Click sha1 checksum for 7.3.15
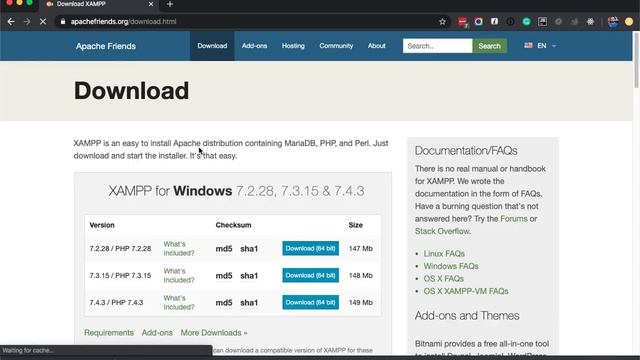The height and width of the screenshot is (360, 640). pos(249,276)
